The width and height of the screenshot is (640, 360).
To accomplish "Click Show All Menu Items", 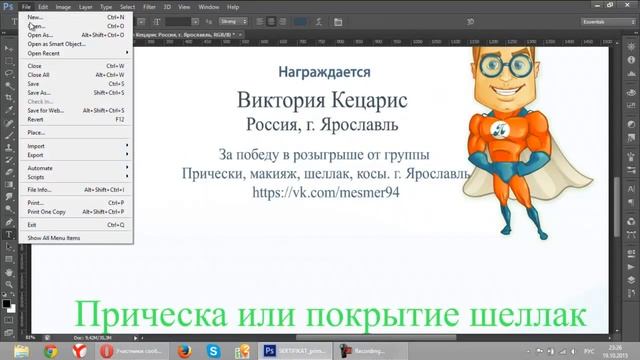I will coord(76,238).
